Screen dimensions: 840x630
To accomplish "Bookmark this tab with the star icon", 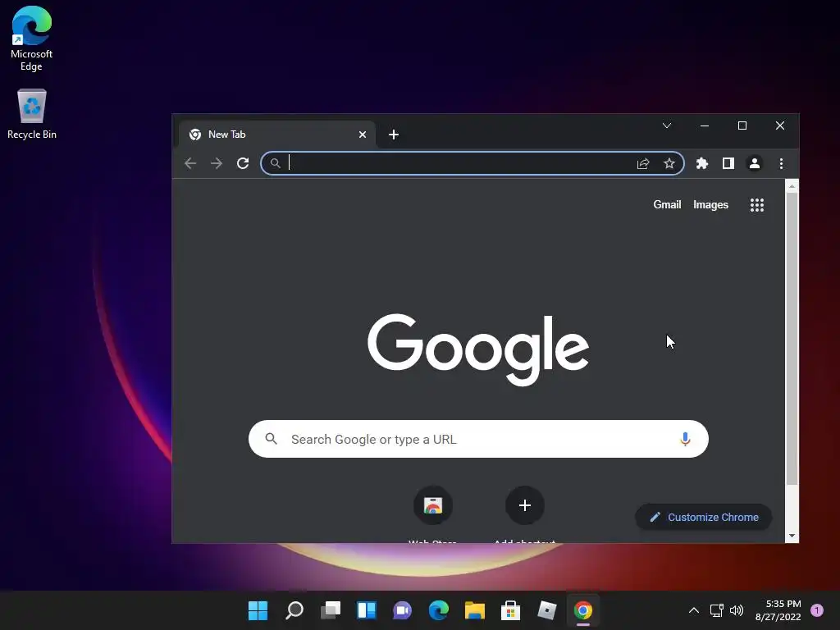I will coord(669,163).
